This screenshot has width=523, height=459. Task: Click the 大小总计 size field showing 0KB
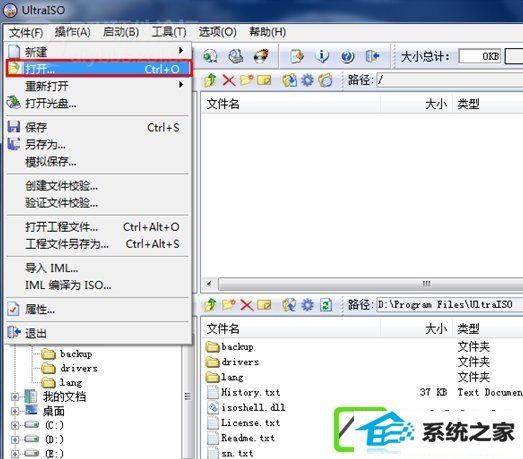tap(480, 56)
